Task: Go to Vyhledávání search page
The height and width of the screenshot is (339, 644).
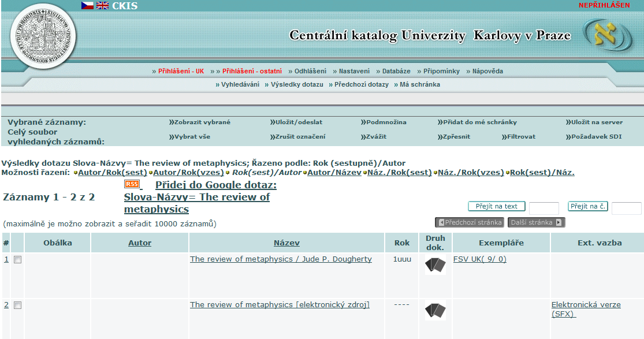Action: [240, 84]
